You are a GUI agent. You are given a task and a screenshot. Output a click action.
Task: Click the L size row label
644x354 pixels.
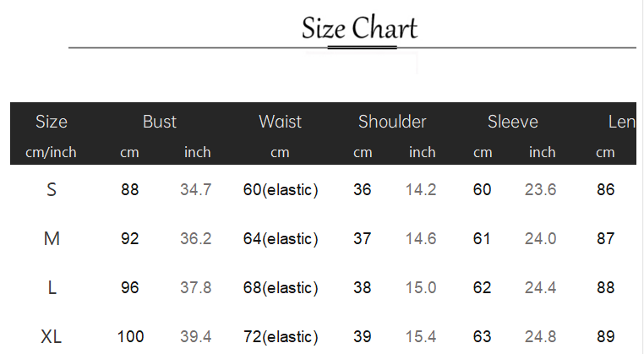[x=52, y=288]
